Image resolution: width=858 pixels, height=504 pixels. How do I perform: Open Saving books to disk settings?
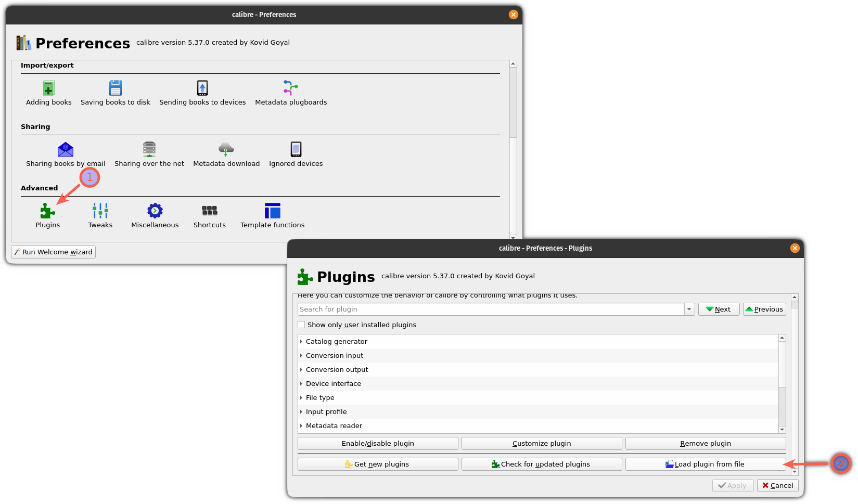point(115,93)
